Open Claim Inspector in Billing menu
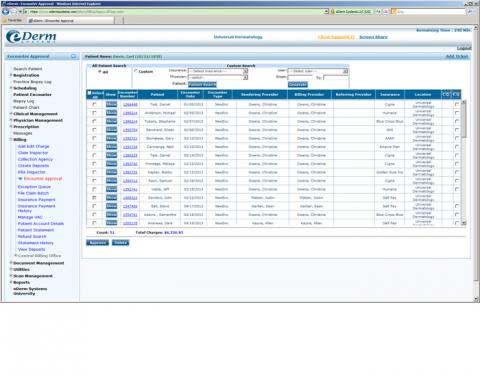The height and width of the screenshot is (375, 480). [33, 153]
